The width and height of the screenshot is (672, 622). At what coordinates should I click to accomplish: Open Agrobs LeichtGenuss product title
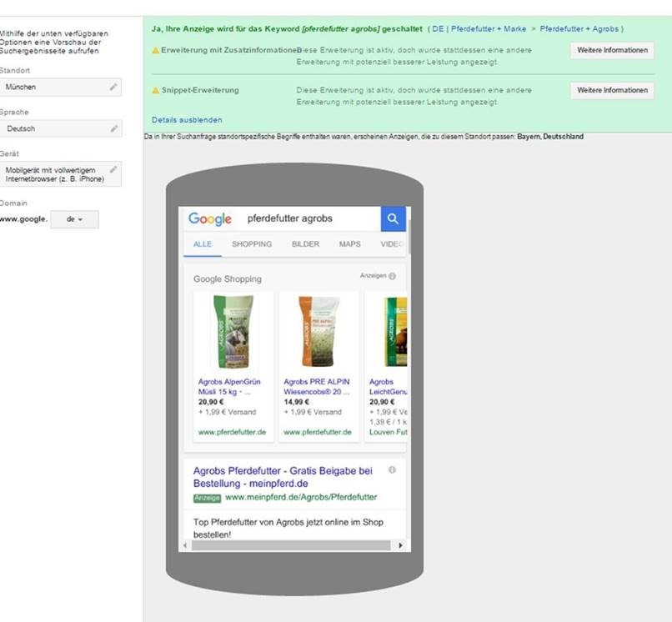point(388,387)
